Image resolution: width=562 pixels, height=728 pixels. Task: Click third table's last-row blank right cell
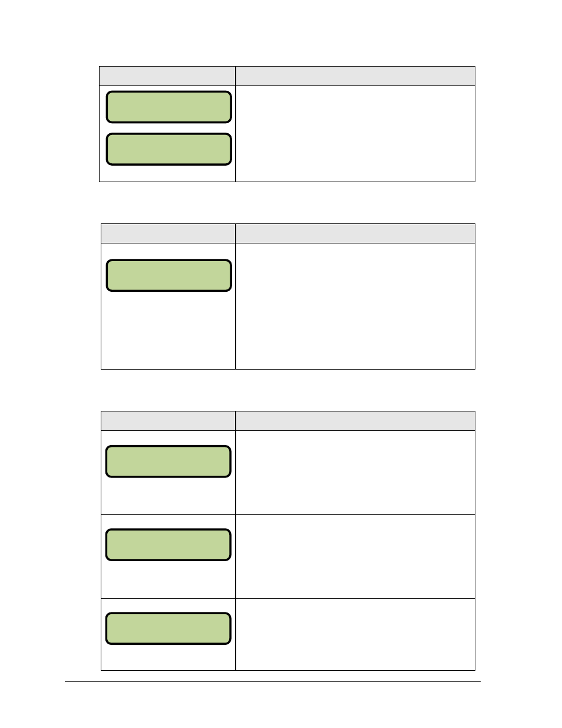[x=355, y=634]
